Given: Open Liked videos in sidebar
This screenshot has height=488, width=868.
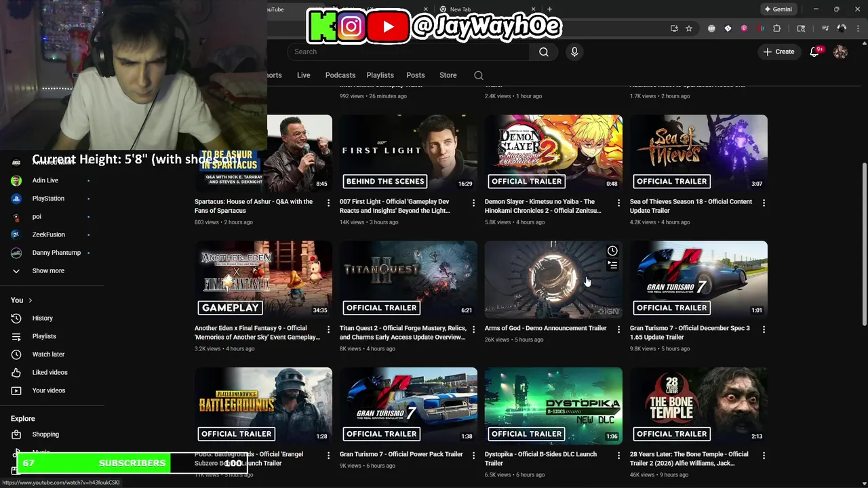Looking at the screenshot, I should tap(52, 372).
